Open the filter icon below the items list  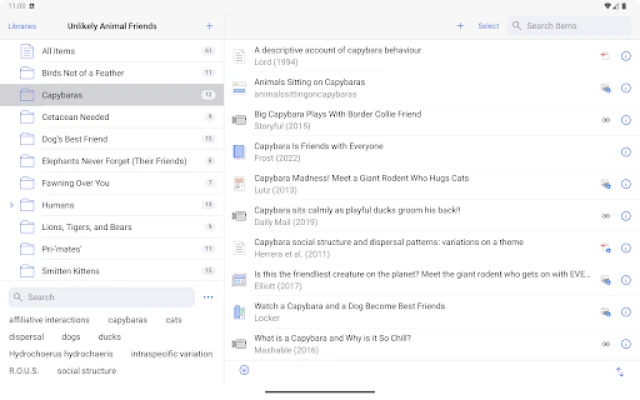pos(244,370)
